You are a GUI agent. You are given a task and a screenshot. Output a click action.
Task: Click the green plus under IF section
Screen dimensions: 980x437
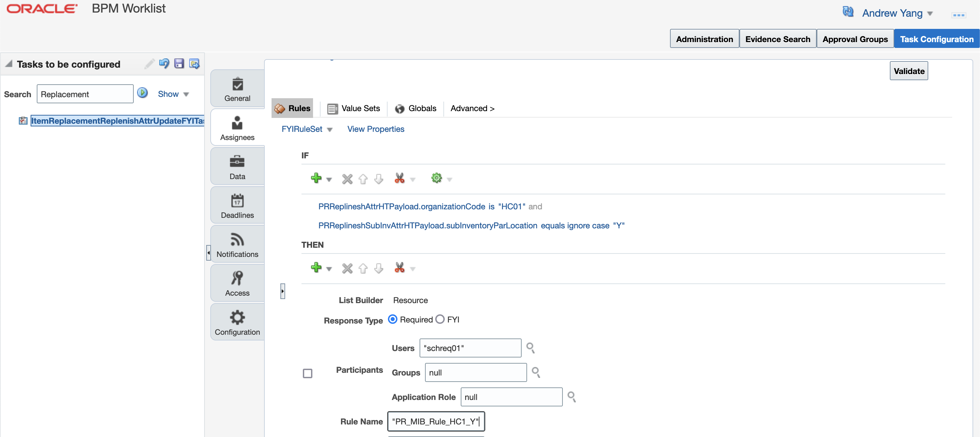(316, 178)
